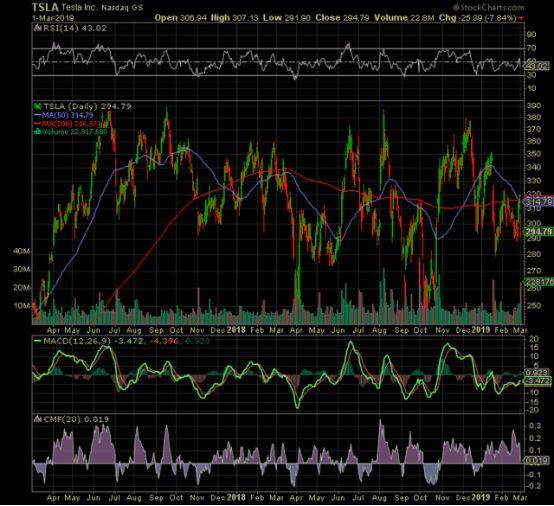The height and width of the screenshot is (506, 554).
Task: Click the 370 tick on price axis
Action: click(x=533, y=129)
